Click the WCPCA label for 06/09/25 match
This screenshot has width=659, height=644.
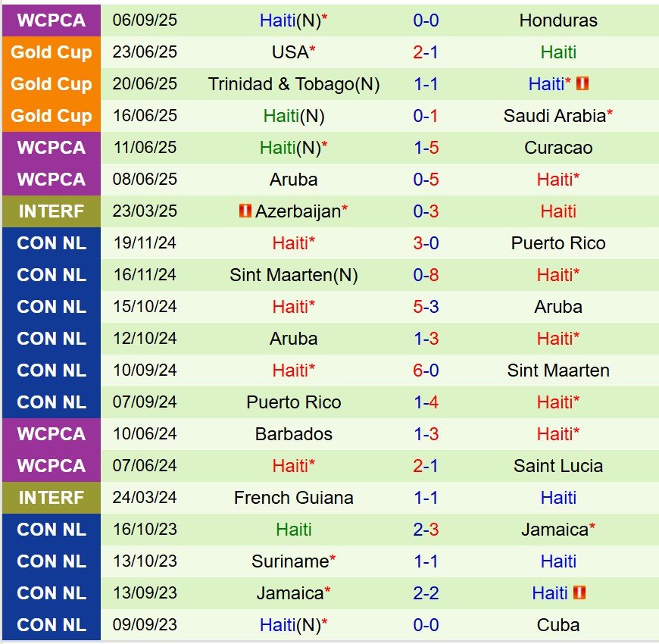51,20
